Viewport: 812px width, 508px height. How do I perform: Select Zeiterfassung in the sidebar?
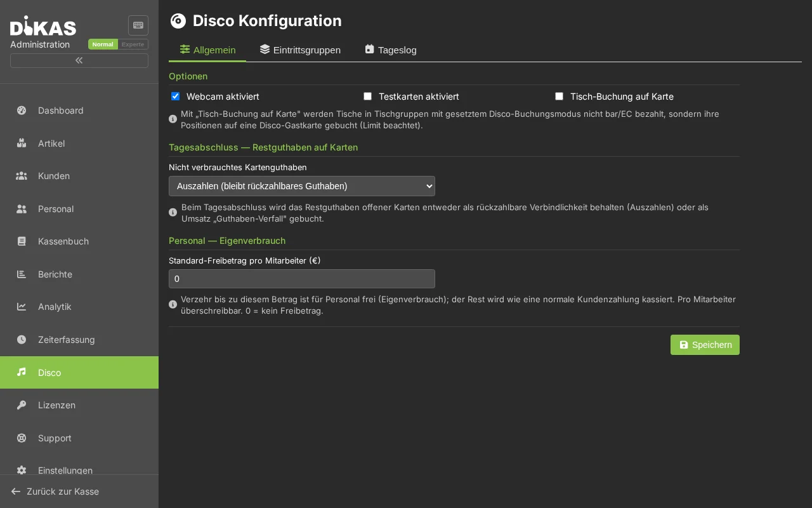pyautogui.click(x=79, y=339)
